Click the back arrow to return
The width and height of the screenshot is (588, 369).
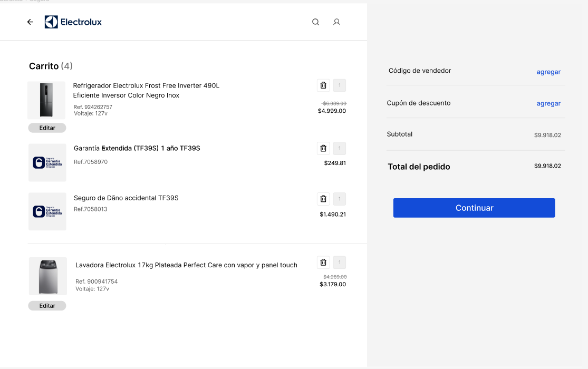(x=30, y=22)
